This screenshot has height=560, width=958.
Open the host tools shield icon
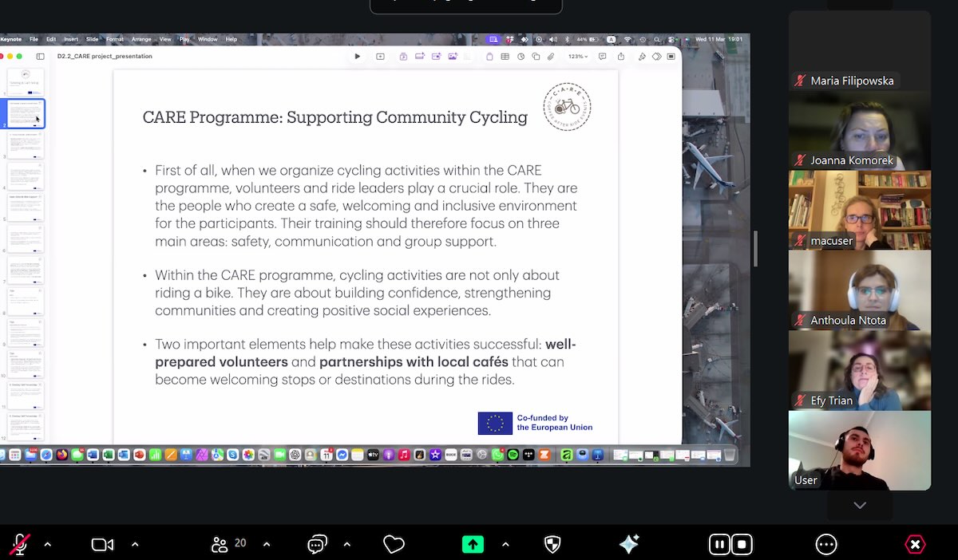pos(552,545)
